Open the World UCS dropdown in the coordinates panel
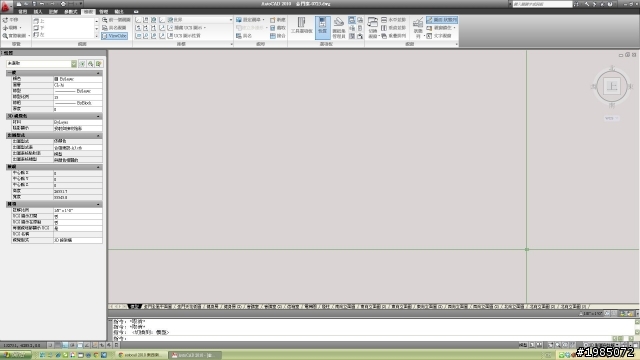Viewport: 640px width, 360px height. (200, 20)
